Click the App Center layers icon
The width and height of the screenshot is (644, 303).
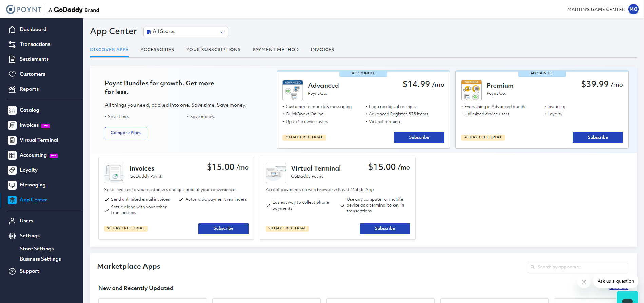point(12,200)
